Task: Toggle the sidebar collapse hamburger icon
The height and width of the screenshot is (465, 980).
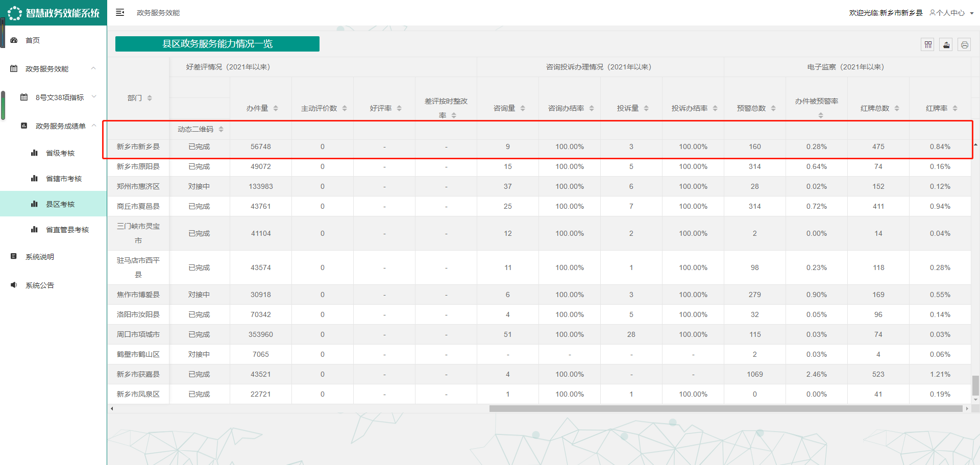Action: tap(120, 13)
